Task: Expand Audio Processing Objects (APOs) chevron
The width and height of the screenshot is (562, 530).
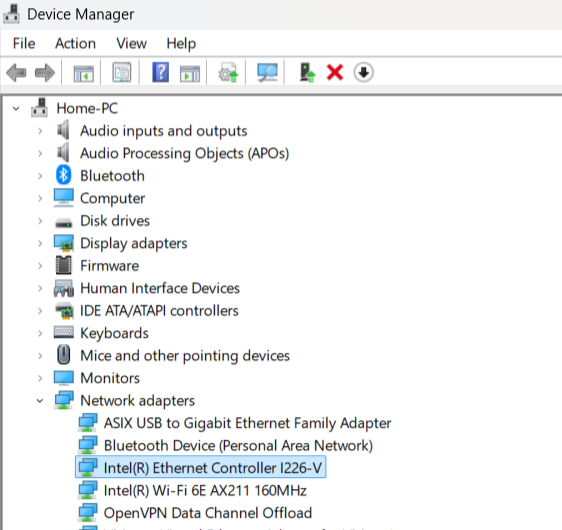Action: point(40,153)
